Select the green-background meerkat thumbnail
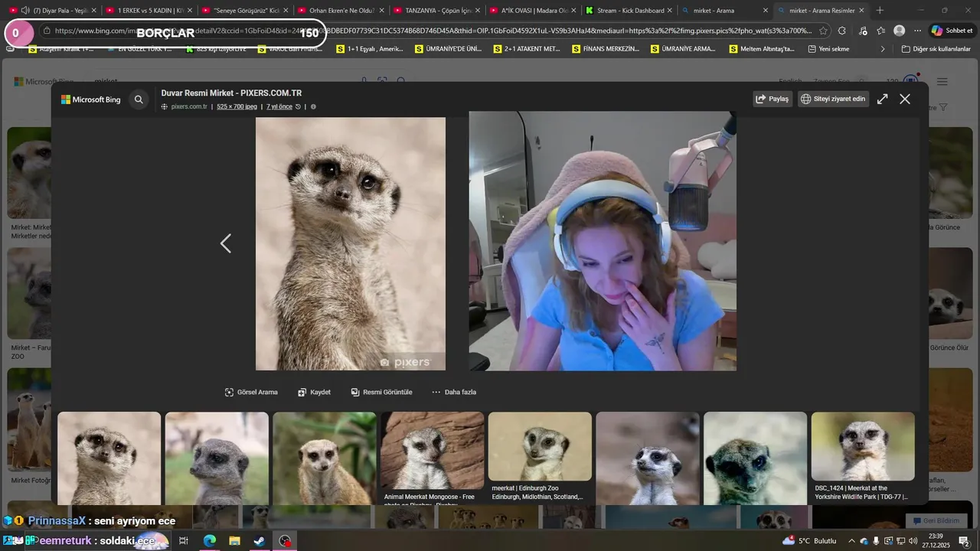 tap(325, 458)
